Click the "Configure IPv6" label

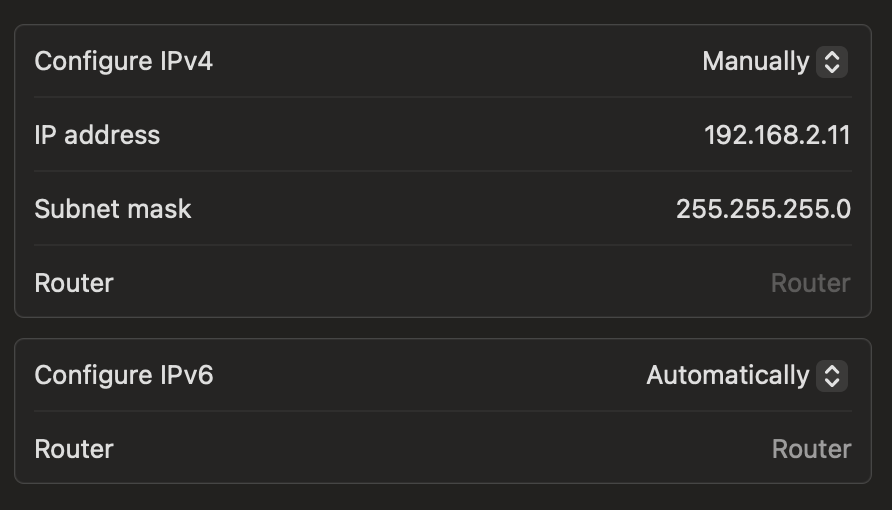pyautogui.click(x=124, y=376)
